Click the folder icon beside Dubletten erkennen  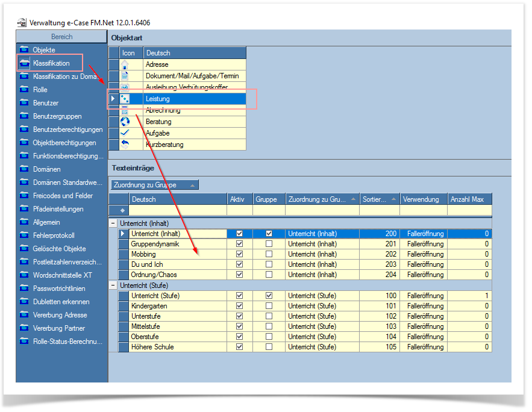pos(24,301)
